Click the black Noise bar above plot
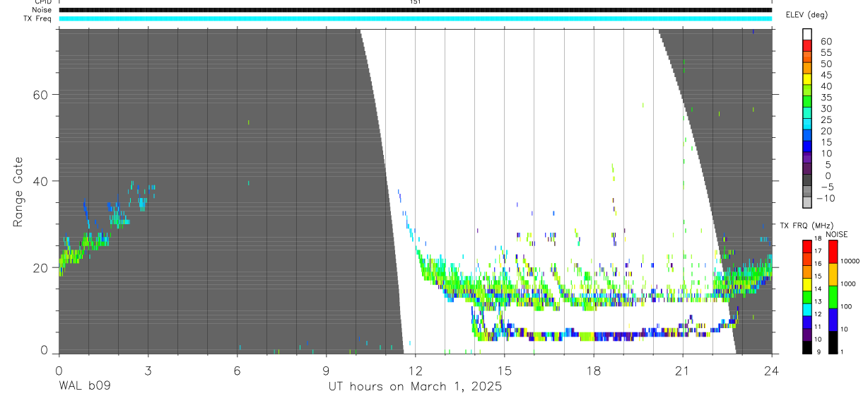Viewport: 868px width, 401px height. pyautogui.click(x=415, y=10)
